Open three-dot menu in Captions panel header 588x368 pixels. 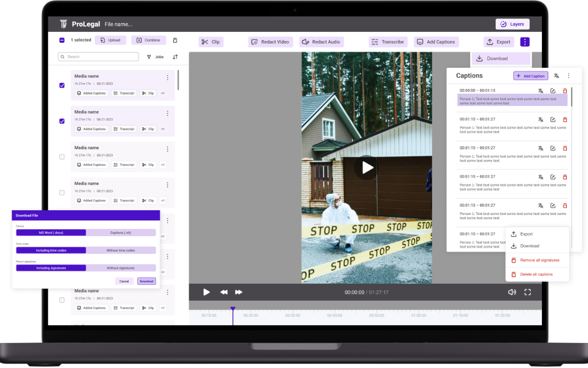pyautogui.click(x=568, y=76)
